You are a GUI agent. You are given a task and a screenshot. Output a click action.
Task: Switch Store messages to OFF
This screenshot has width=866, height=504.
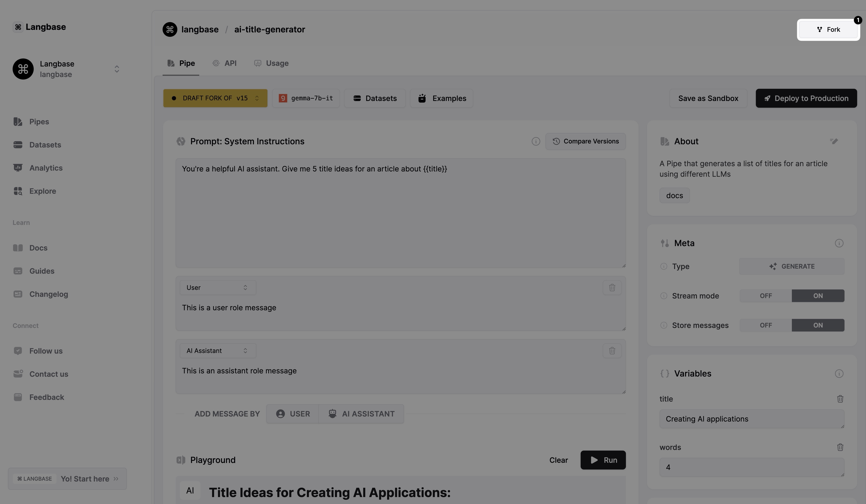766,325
